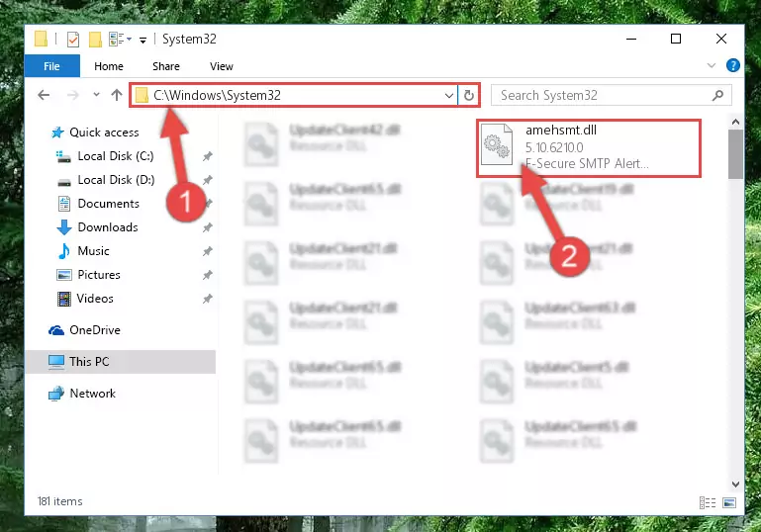
Task: Select Quick access in navigation pane
Action: click(104, 133)
